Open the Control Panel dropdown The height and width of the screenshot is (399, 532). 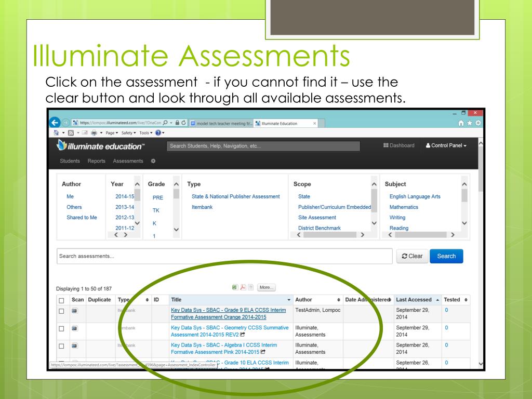point(446,145)
